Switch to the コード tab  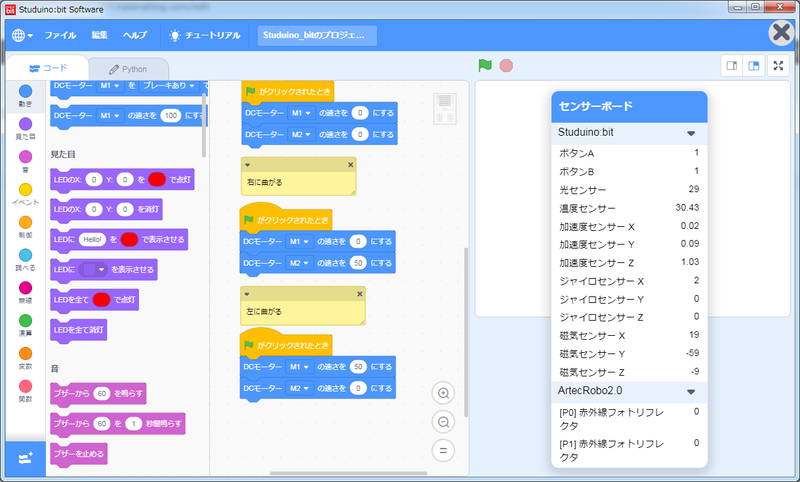(x=48, y=68)
